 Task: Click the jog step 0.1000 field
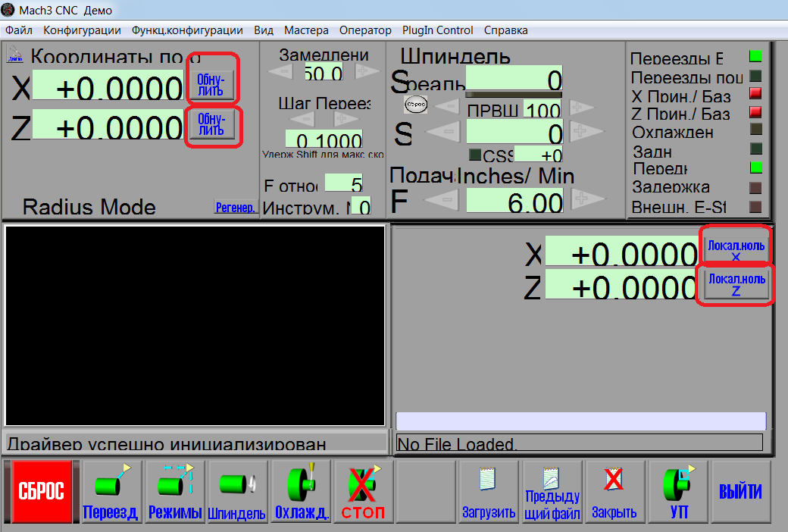[x=324, y=138]
